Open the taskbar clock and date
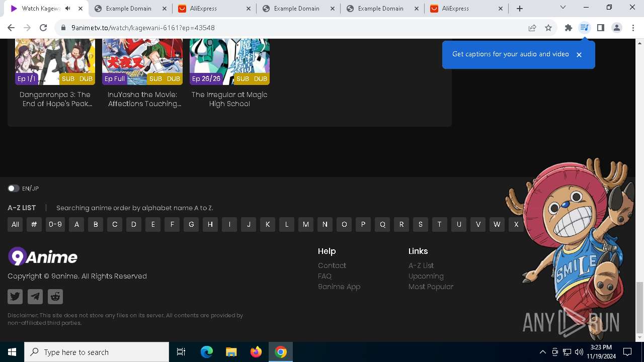644x362 pixels. (601, 352)
